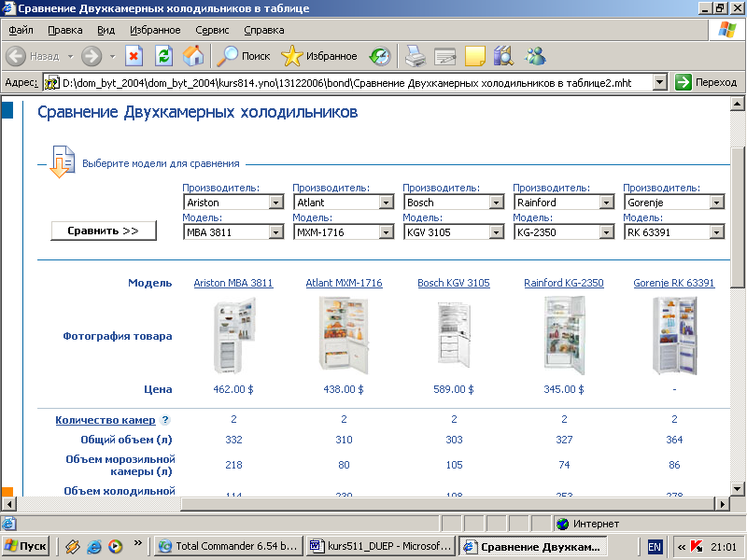Click the Refresh page icon

[x=163, y=56]
